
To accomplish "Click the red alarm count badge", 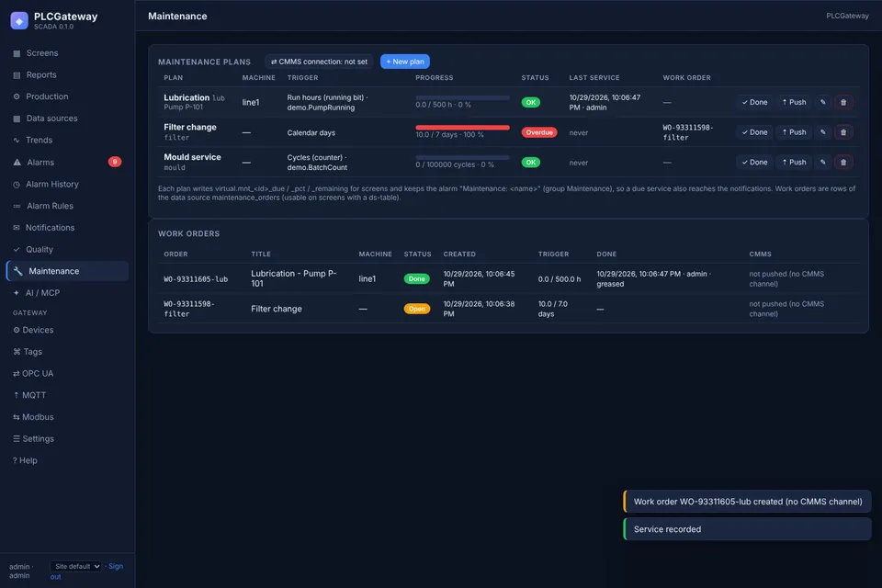I will pyautogui.click(x=115, y=162).
